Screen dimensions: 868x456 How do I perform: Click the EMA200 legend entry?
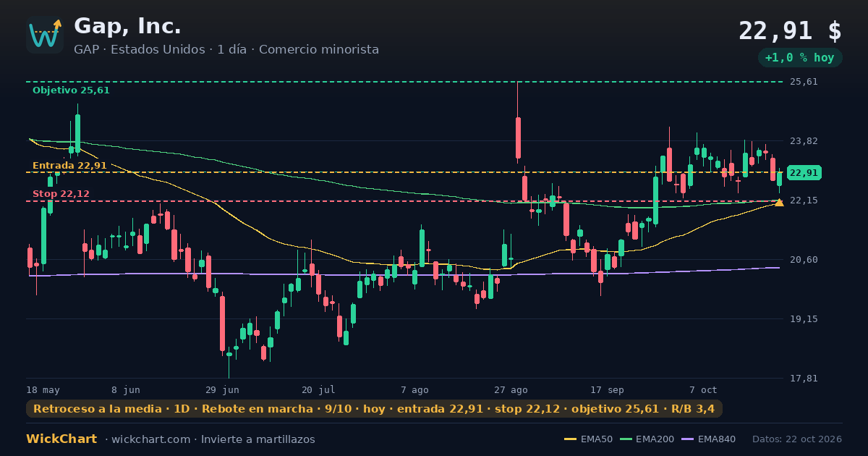647,439
